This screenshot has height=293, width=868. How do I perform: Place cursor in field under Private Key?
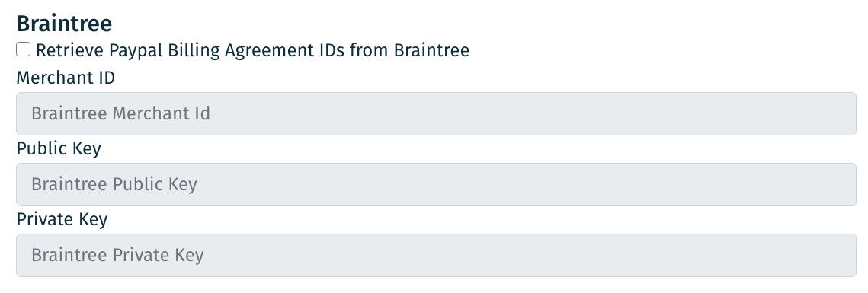point(436,256)
